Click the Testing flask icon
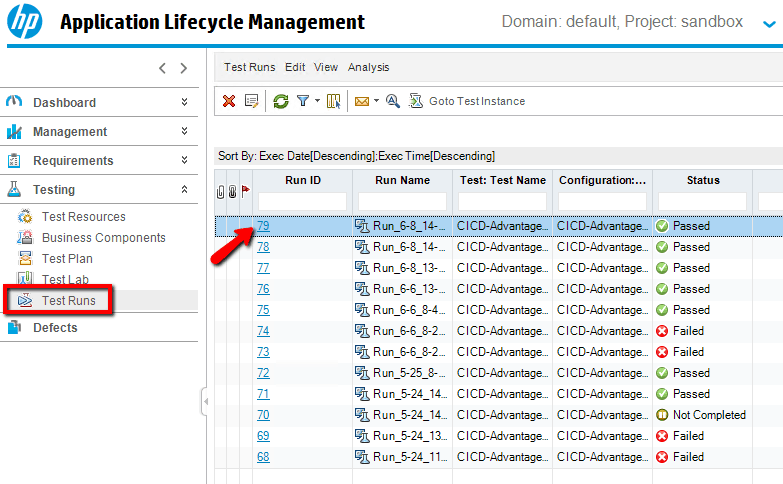This screenshot has height=484, width=783. pyautogui.click(x=14, y=189)
